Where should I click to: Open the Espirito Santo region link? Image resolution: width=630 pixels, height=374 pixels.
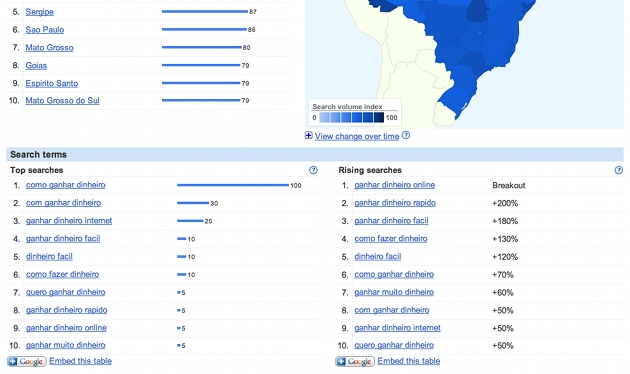point(52,83)
